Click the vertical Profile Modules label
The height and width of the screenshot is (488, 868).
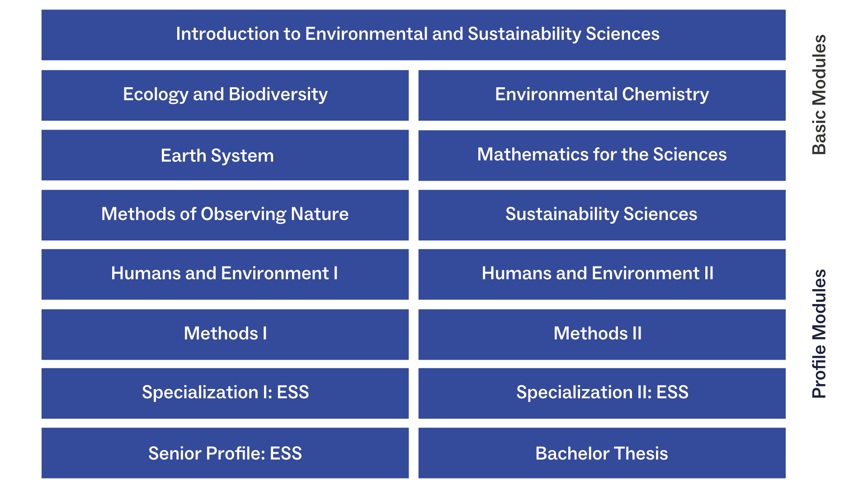pos(819,333)
